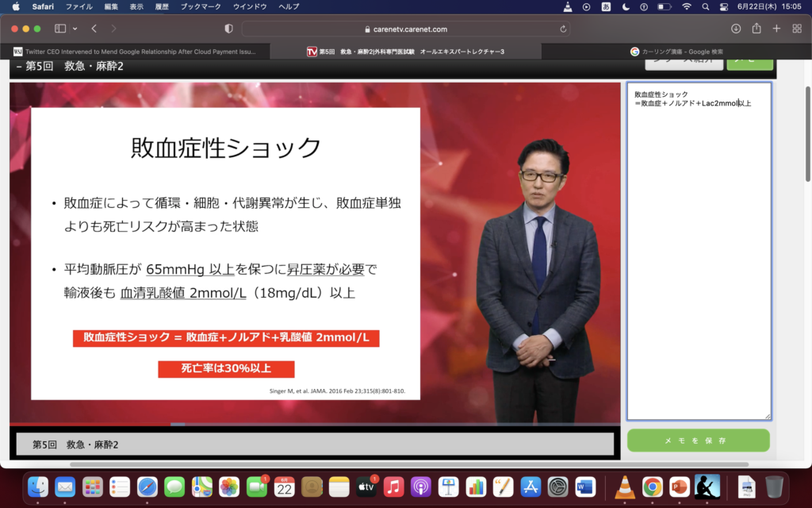Open the macOS Control Center icon
The height and width of the screenshot is (508, 812).
coord(723,6)
